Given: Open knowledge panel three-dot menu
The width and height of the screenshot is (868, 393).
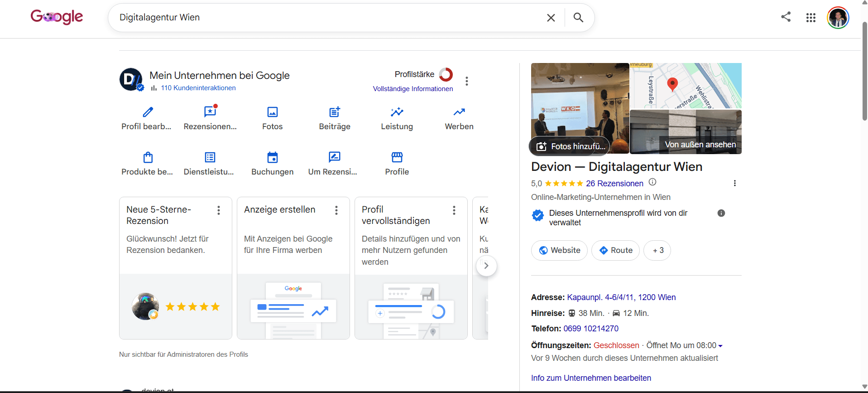Looking at the screenshot, I should (x=734, y=183).
